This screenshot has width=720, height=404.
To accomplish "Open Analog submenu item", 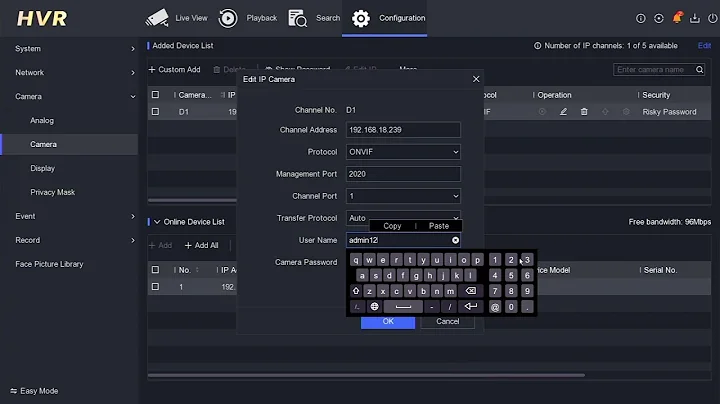I will [x=42, y=120].
